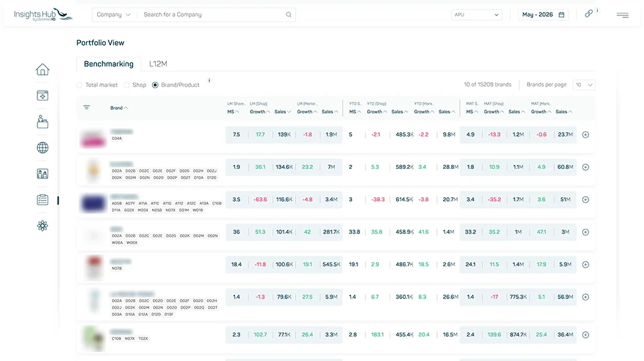Open the atom sidebar icon
The image size is (644, 361).
click(x=43, y=226)
